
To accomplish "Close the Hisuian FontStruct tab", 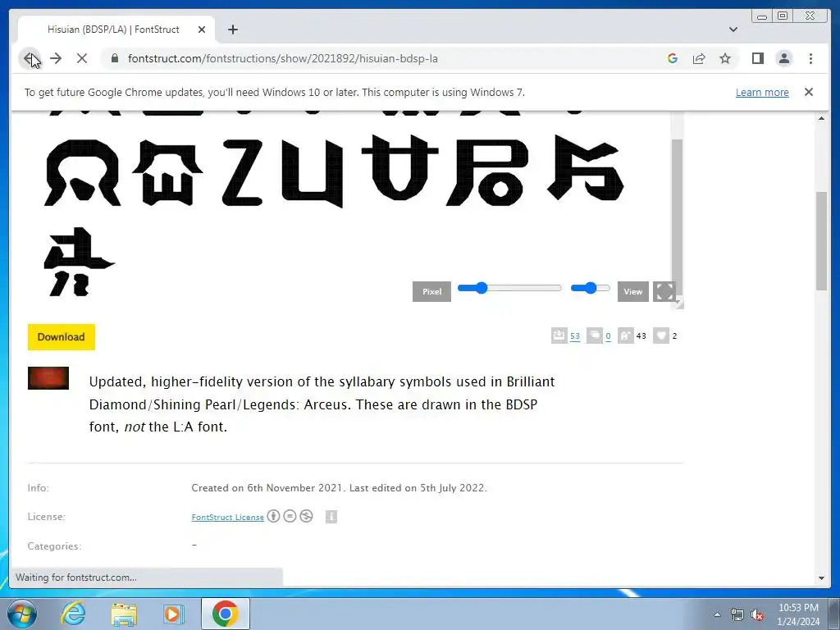I will tap(202, 30).
